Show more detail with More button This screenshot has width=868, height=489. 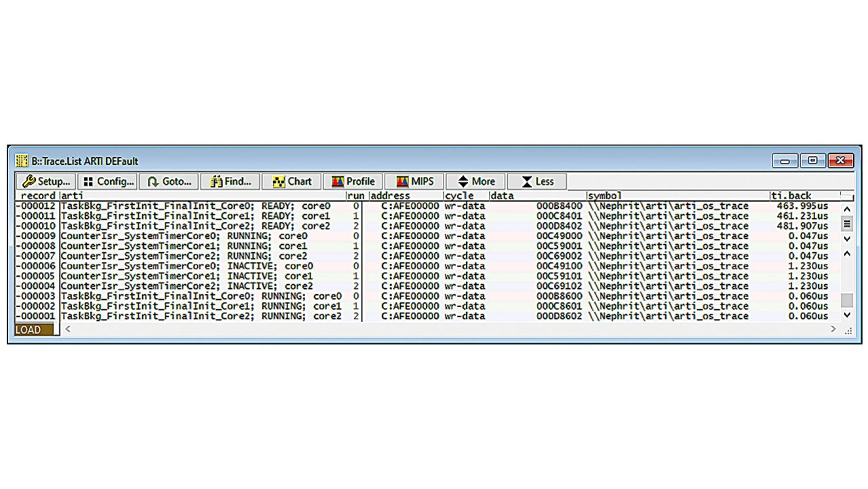475,182
